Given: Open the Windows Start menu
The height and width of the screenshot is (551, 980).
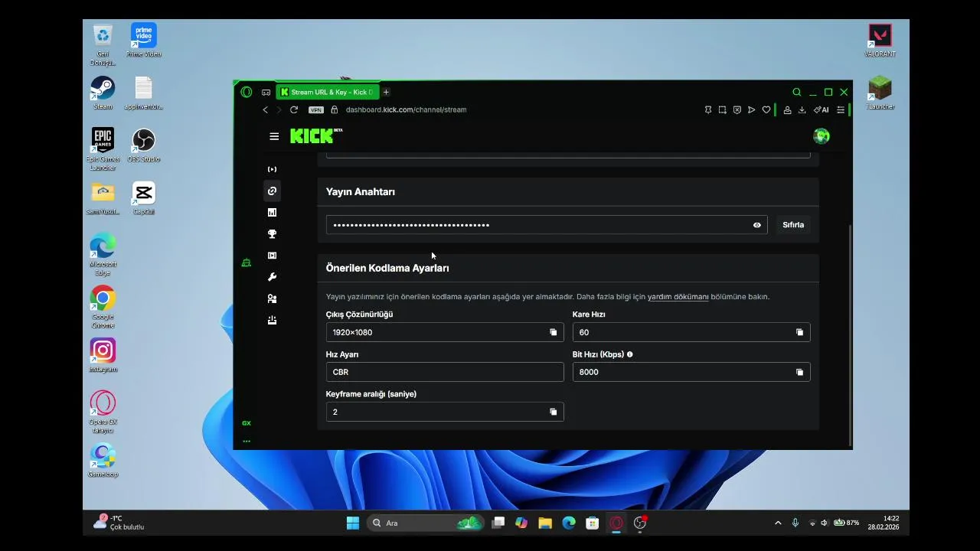Looking at the screenshot, I should (353, 523).
